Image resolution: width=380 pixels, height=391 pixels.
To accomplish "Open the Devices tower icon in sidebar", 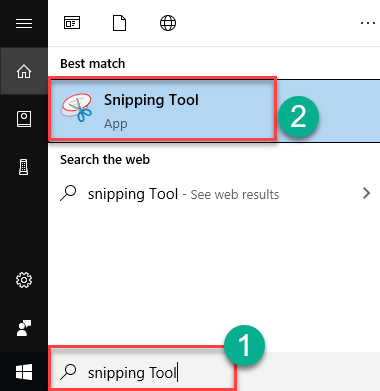I will click(x=24, y=167).
